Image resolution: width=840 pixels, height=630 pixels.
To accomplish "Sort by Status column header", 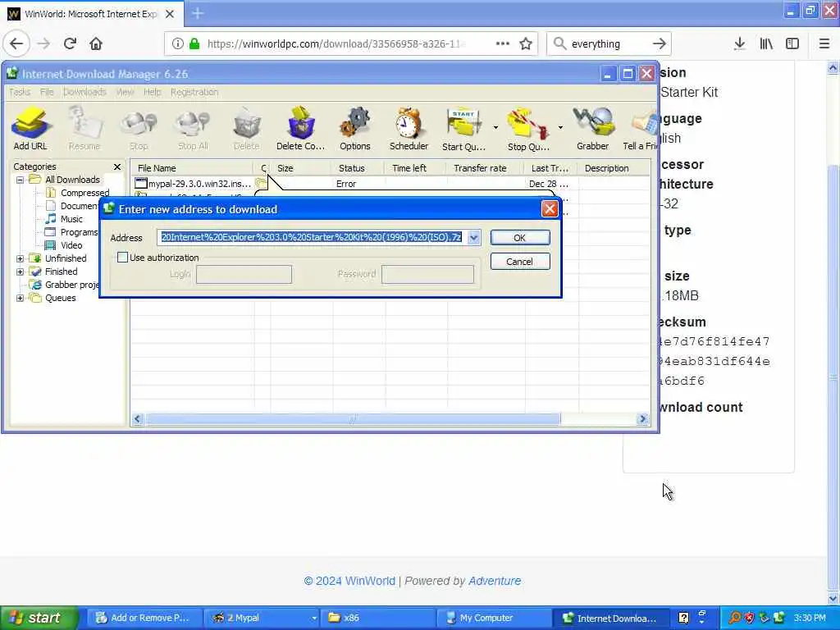I will click(x=358, y=168).
